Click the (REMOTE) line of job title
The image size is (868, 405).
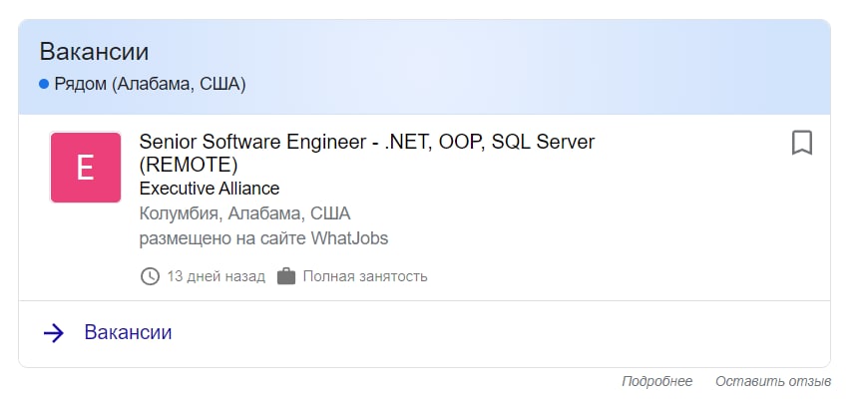coord(189,164)
